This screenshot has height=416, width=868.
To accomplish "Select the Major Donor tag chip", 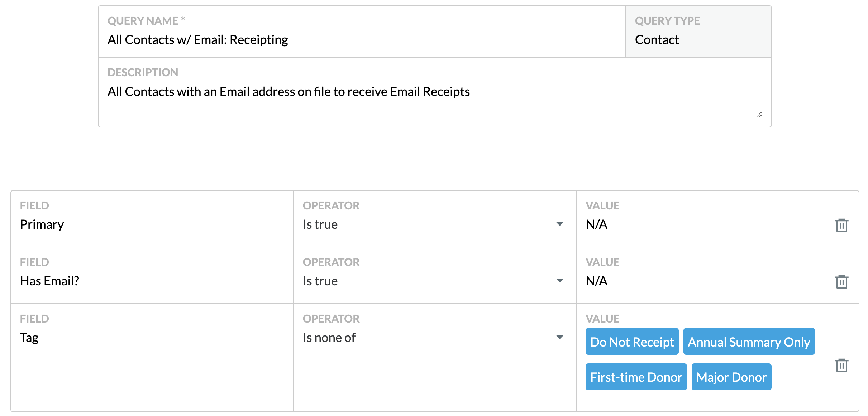I will [x=731, y=377].
